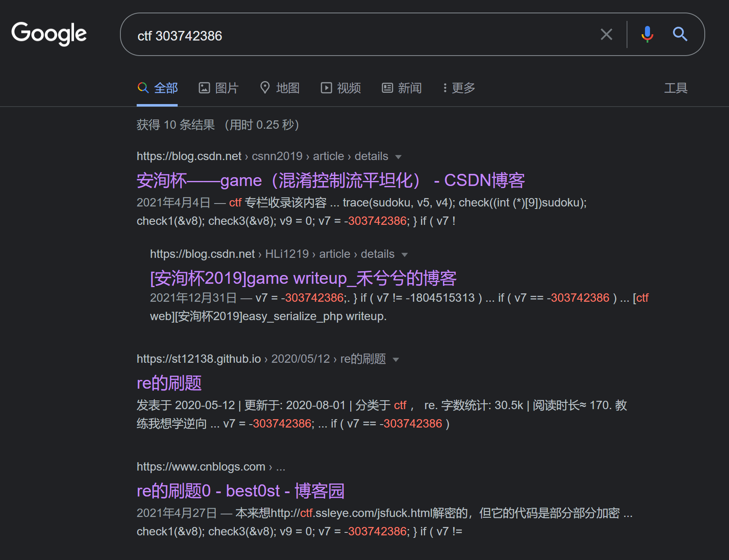
Task: Clear the search box with the X icon
Action: [606, 34]
